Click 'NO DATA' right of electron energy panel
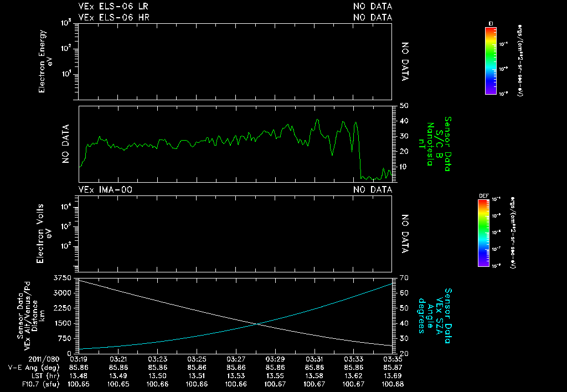 405,61
